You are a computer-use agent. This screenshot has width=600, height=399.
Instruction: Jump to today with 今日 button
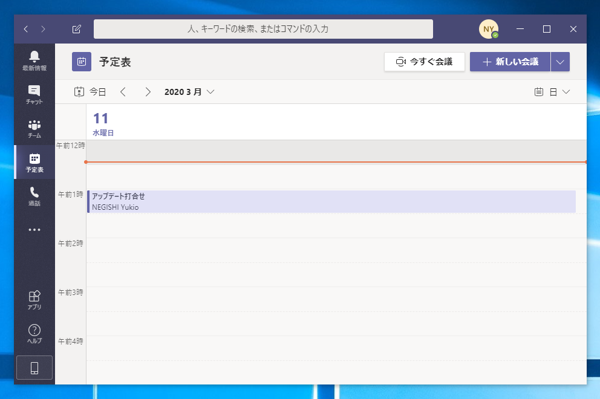[90, 92]
